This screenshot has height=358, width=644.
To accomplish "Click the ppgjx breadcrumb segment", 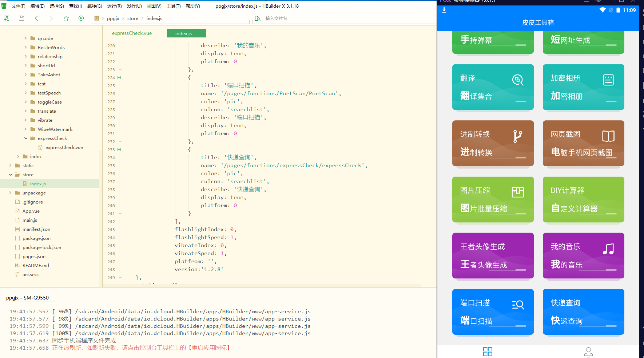I will coord(113,18).
